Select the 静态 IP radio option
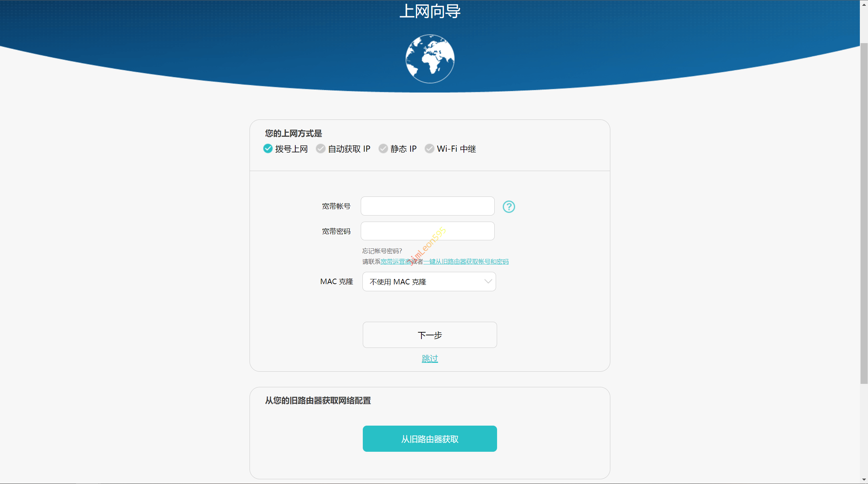Screen dimensions: 868x484 point(383,149)
